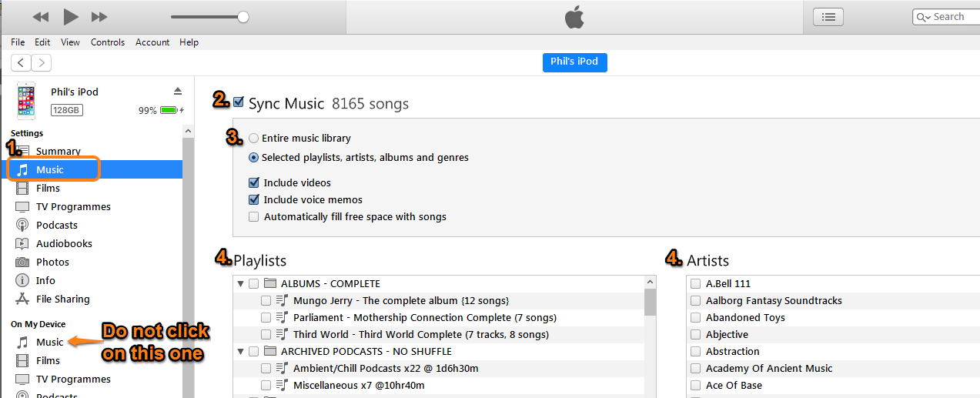Open the View menu

[70, 42]
